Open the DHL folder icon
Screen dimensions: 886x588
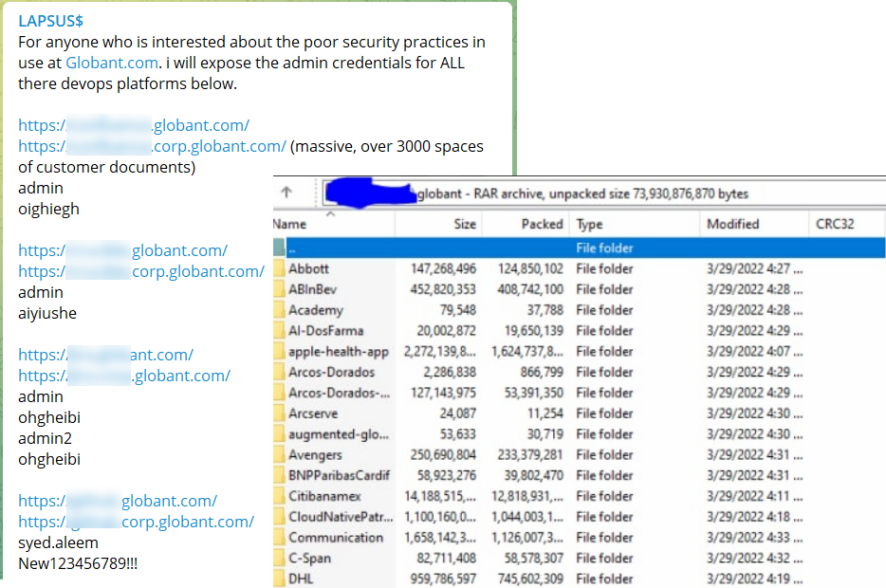pyautogui.click(x=279, y=579)
